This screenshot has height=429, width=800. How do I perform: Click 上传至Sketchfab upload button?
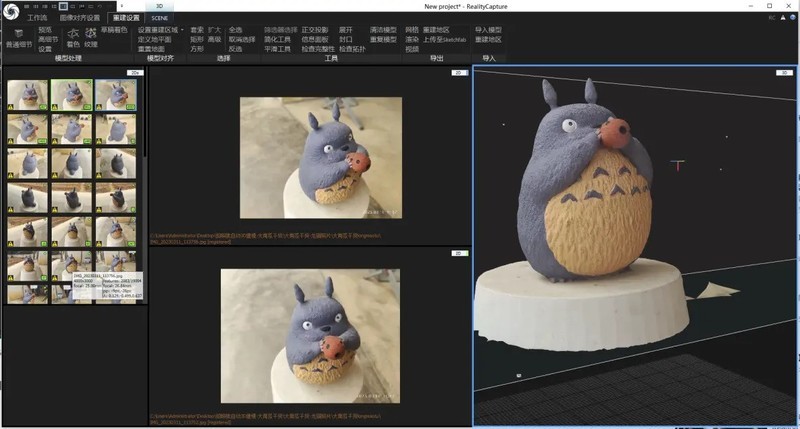click(x=444, y=39)
